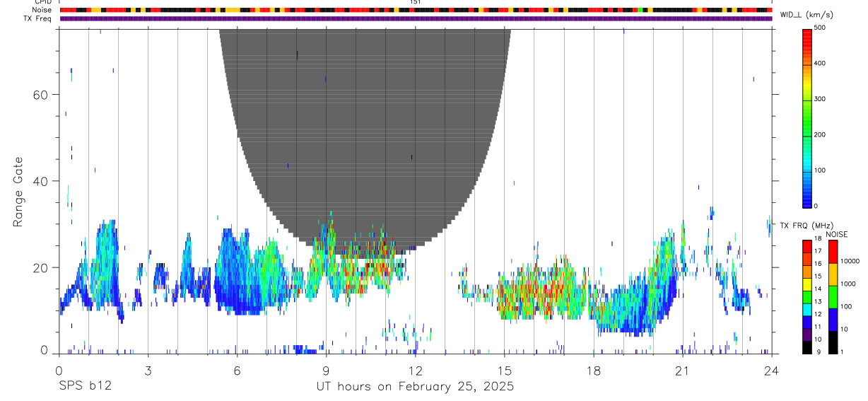
Task: Click the purple TX Freq strip above plot
Action: (416, 18)
